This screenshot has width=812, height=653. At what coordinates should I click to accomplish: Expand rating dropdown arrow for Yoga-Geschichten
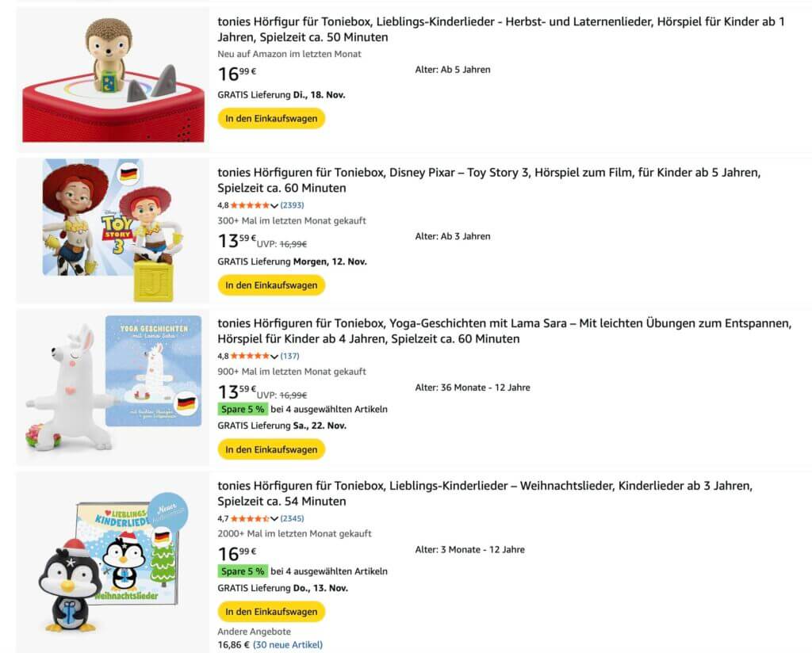click(274, 357)
